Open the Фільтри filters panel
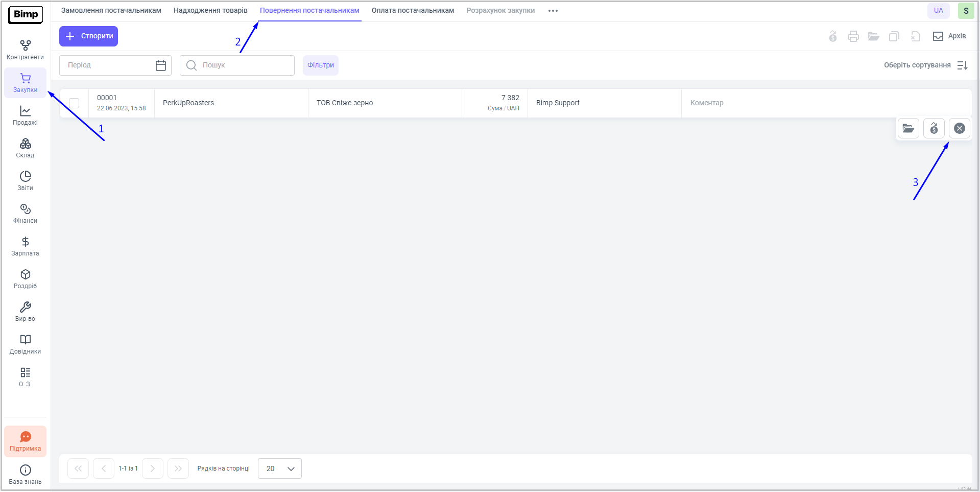This screenshot has width=980, height=492. click(320, 65)
